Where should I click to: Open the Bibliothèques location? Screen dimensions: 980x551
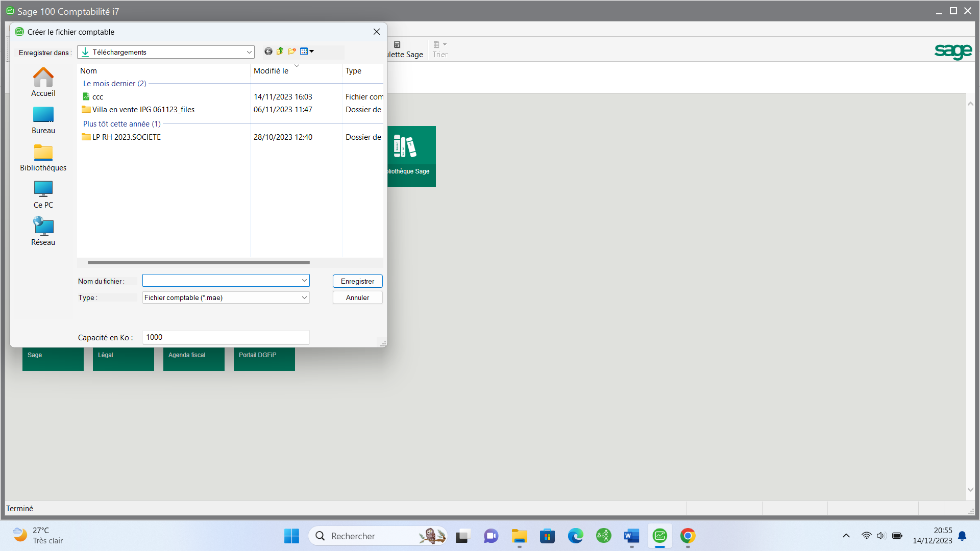tap(43, 157)
